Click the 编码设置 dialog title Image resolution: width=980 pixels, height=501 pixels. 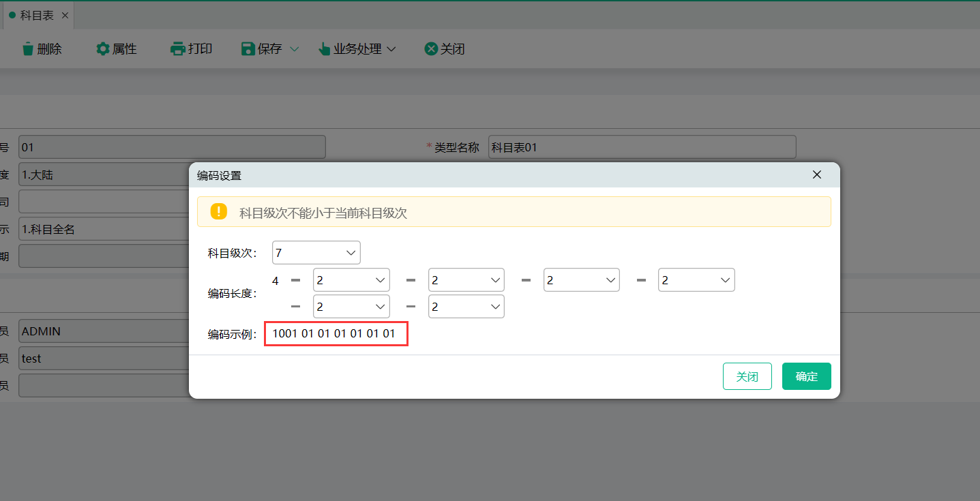[219, 175]
